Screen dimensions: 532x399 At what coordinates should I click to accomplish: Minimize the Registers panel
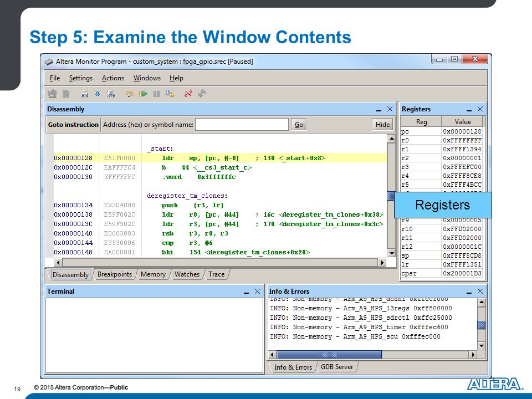[x=469, y=110]
